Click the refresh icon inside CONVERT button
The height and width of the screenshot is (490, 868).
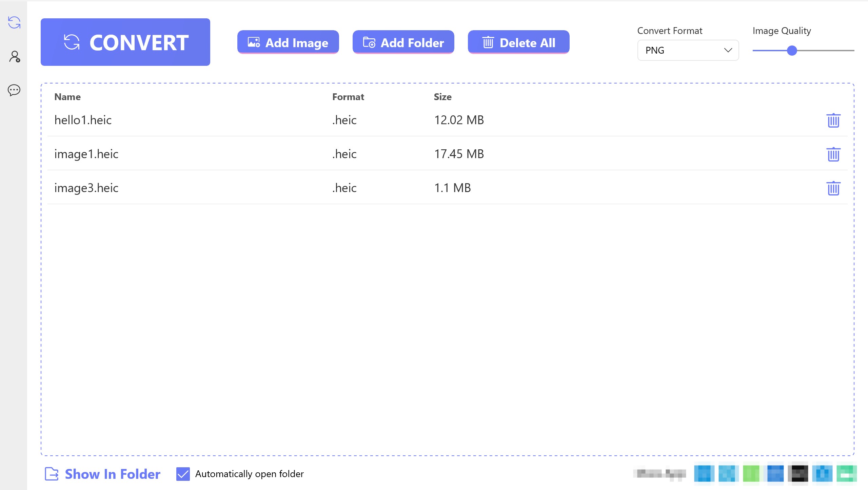[72, 42]
